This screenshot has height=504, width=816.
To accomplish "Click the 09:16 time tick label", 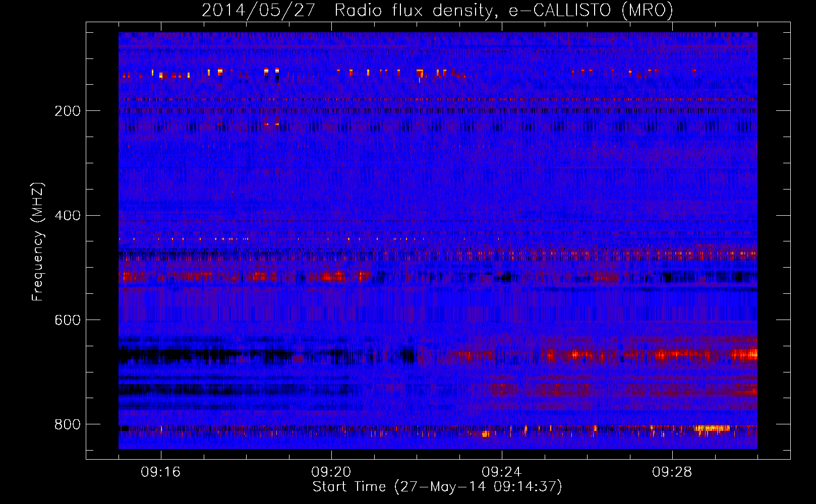I will 161,472.
